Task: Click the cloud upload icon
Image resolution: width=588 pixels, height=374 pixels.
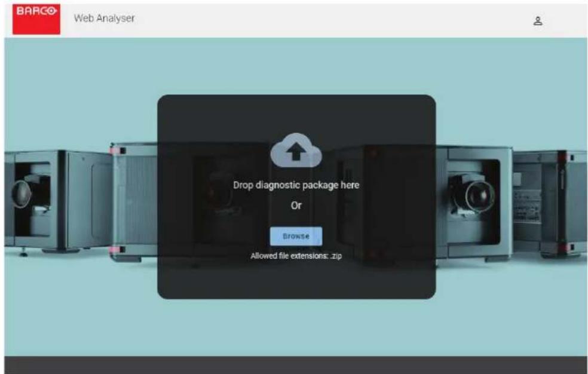Action: 296,150
